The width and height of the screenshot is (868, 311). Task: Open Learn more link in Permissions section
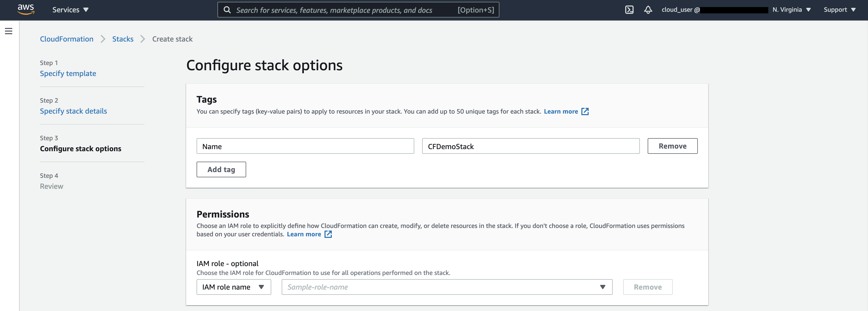tap(304, 234)
